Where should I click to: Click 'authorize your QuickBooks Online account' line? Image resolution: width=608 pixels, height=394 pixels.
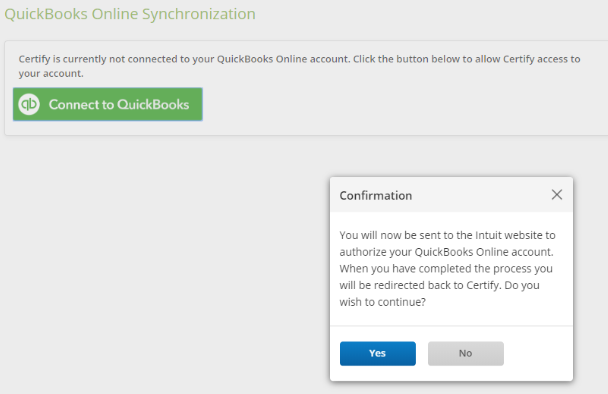click(446, 252)
